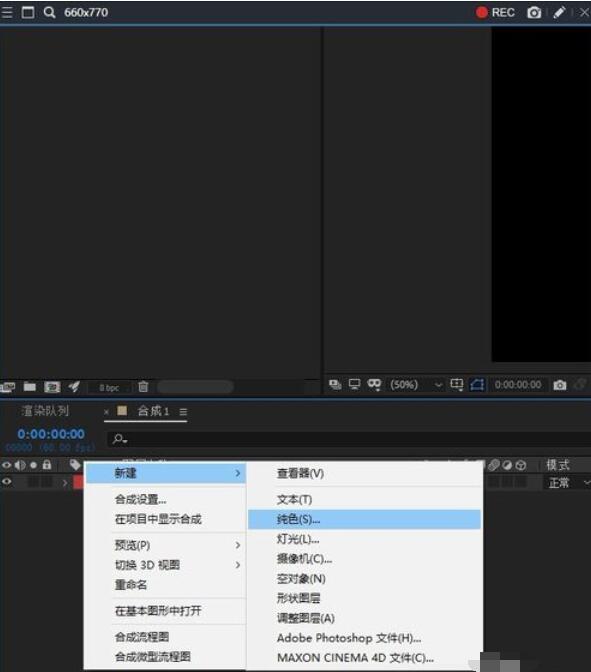This screenshot has width=591, height=672.
Task: Click the monitor display icon in viewer bar
Action: coord(354,384)
